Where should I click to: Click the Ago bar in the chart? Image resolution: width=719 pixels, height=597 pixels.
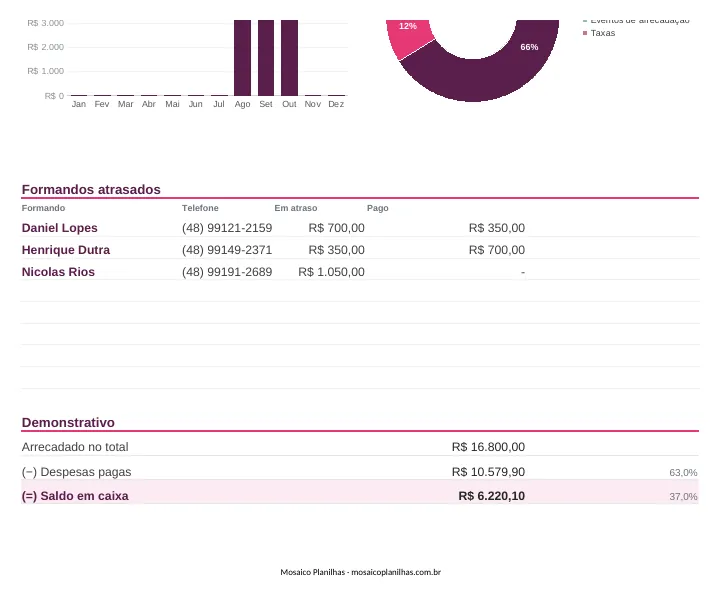click(243, 58)
